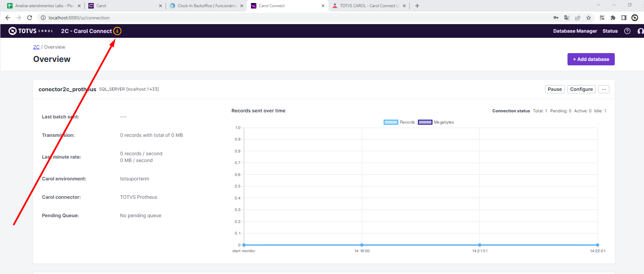Open the help question mark icon
The height and width of the screenshot is (274, 644).
[x=627, y=31]
